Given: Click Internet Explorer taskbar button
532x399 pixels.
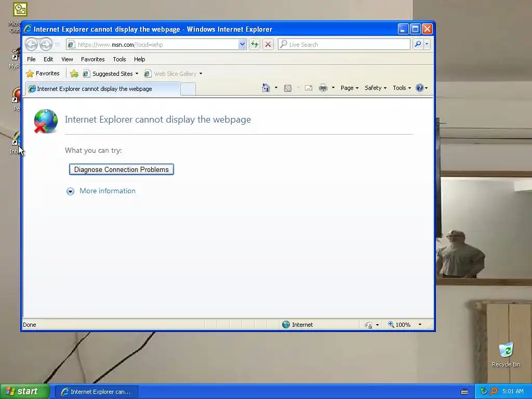Looking at the screenshot, I should click(x=96, y=392).
